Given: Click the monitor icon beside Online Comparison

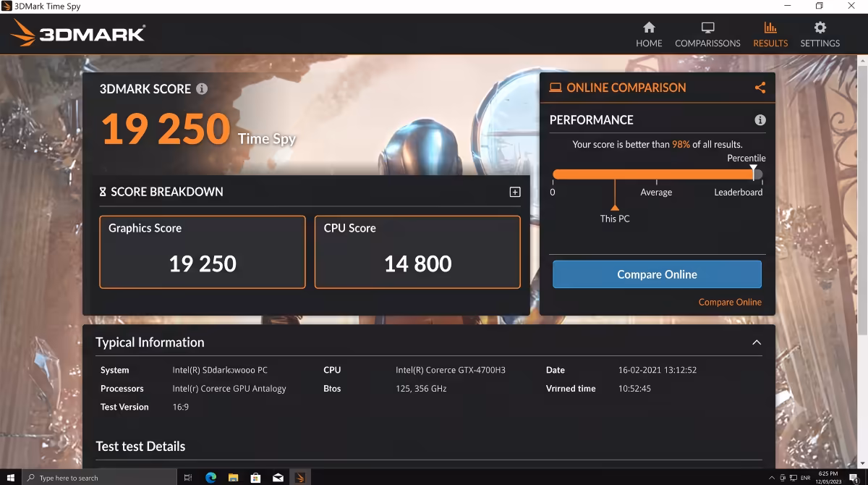Looking at the screenshot, I should (x=556, y=88).
